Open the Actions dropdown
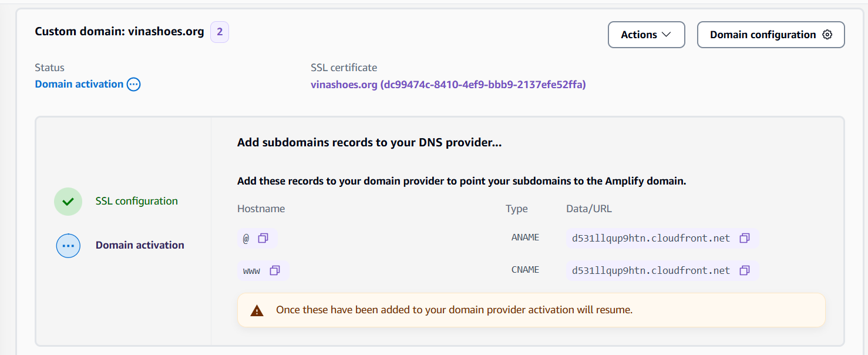Image resolution: width=868 pixels, height=355 pixels. click(646, 35)
